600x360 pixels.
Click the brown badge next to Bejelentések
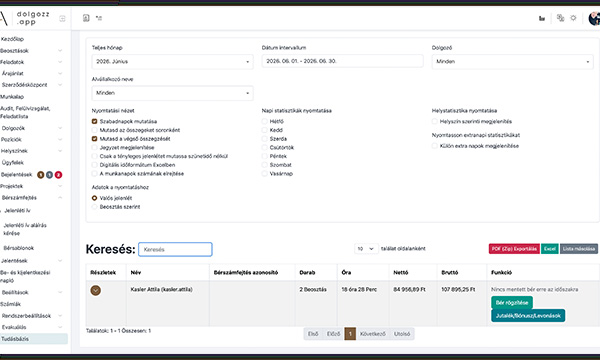[41, 175]
